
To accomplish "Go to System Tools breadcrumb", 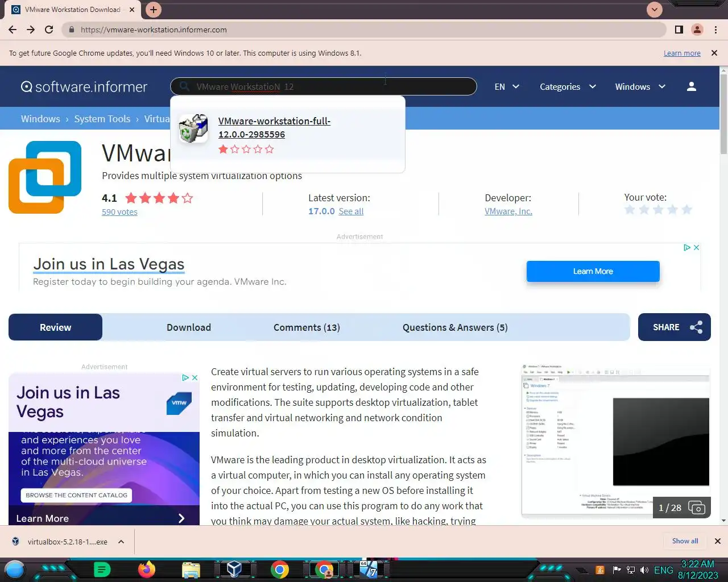I will (x=102, y=119).
